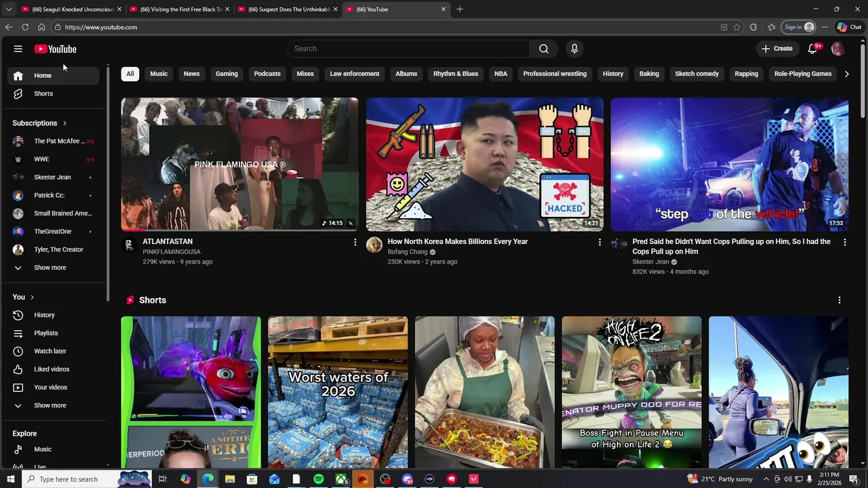This screenshot has width=868, height=488.
Task: Click taskbar search box
Action: pyautogui.click(x=85, y=479)
